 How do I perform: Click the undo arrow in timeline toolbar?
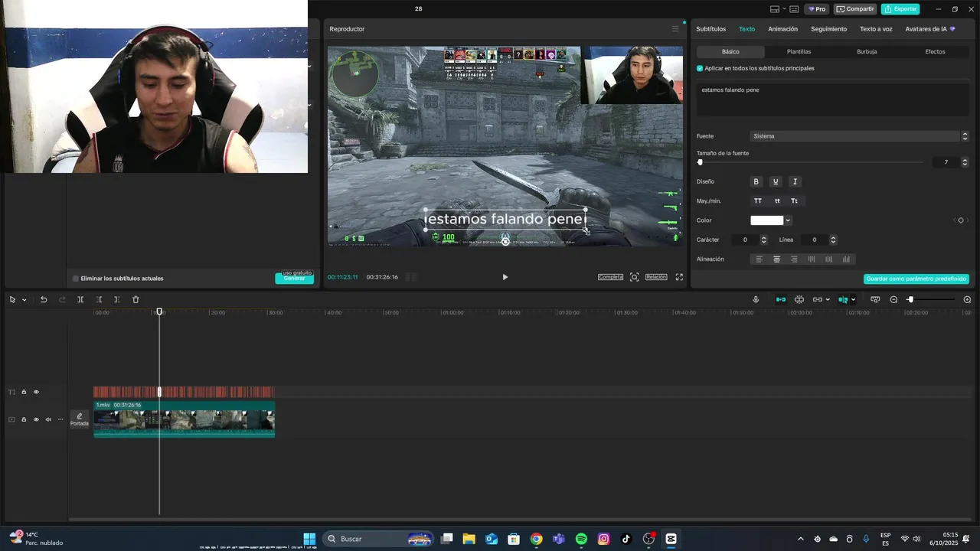44,299
